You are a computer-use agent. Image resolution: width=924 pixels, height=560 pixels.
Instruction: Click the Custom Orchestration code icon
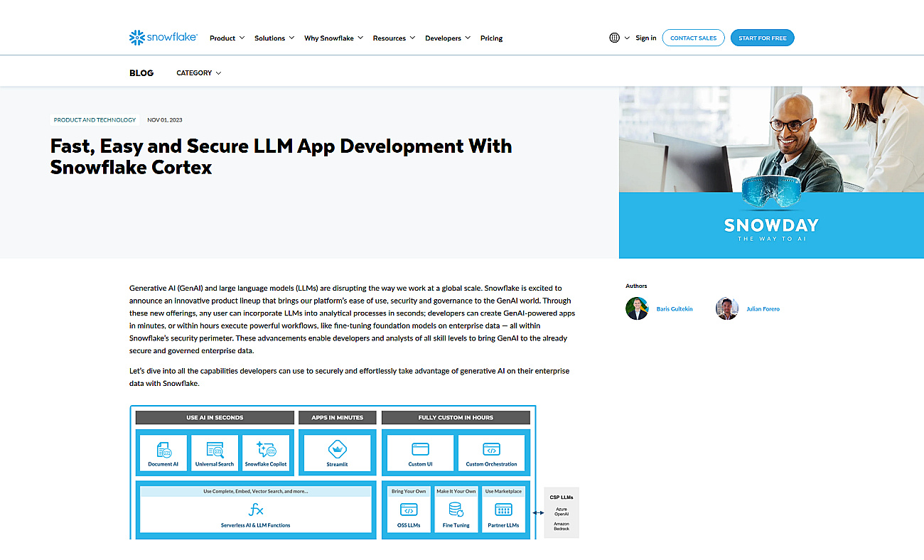click(x=491, y=449)
